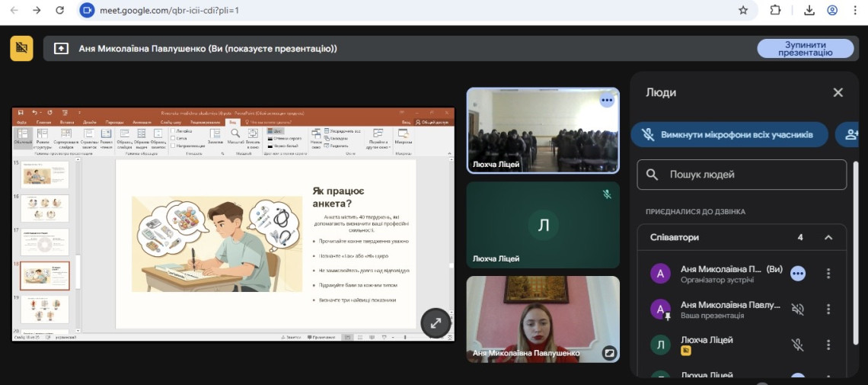The width and height of the screenshot is (868, 385).
Task: Mute Люхча Ліцей microphone in people list
Action: (x=797, y=345)
